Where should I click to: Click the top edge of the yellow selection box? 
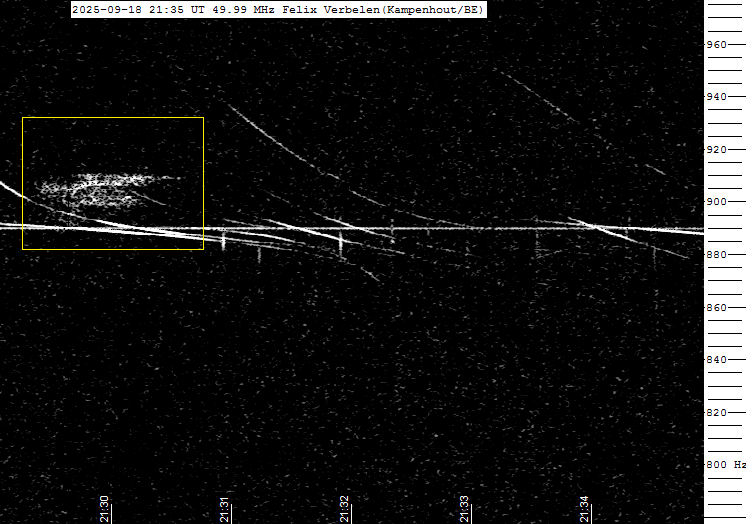[x=112, y=118]
